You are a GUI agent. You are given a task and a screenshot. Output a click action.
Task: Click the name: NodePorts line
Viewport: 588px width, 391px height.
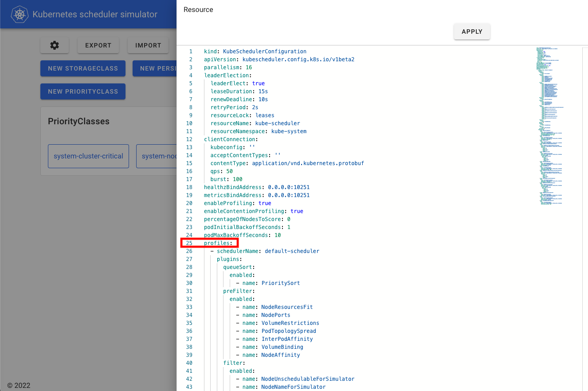pos(263,315)
